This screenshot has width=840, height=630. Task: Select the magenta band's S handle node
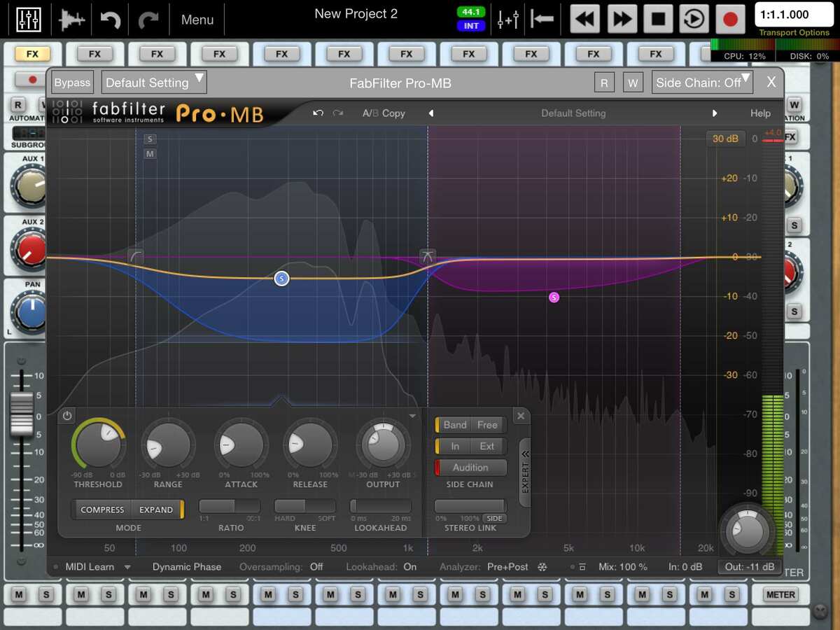554,297
